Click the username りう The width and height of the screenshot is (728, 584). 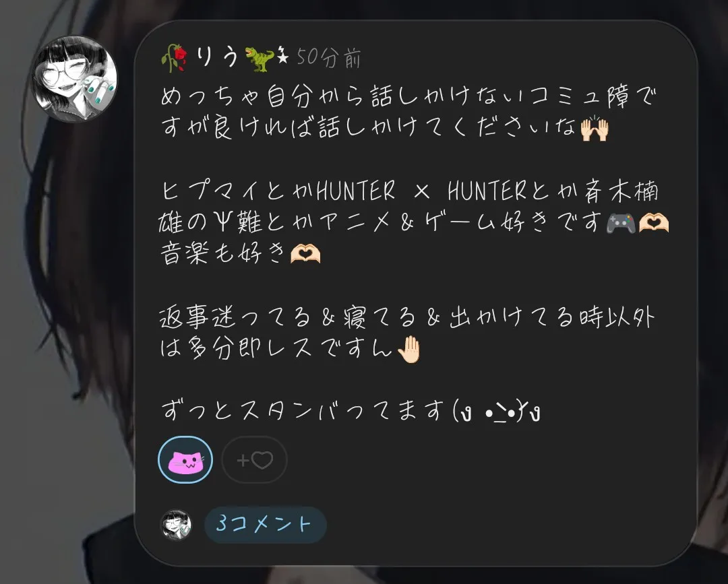[x=216, y=57]
